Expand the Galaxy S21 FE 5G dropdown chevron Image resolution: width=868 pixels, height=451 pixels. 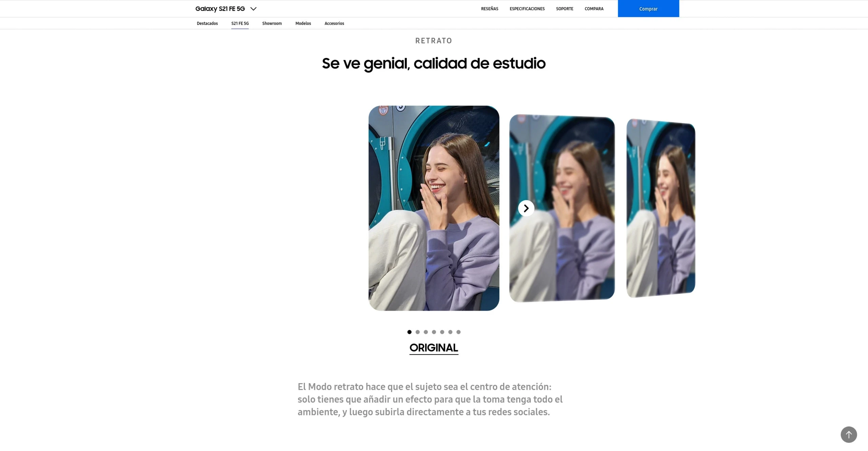pos(253,9)
